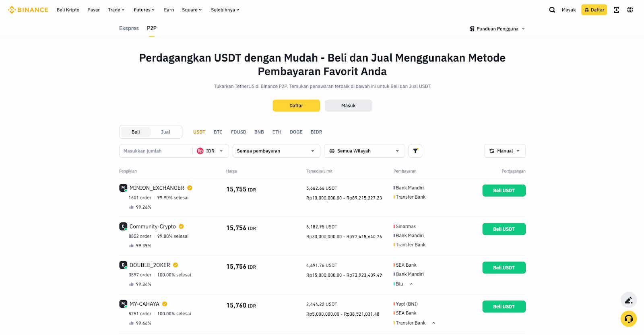Click the Panduan Pengguna book icon

coord(472,29)
